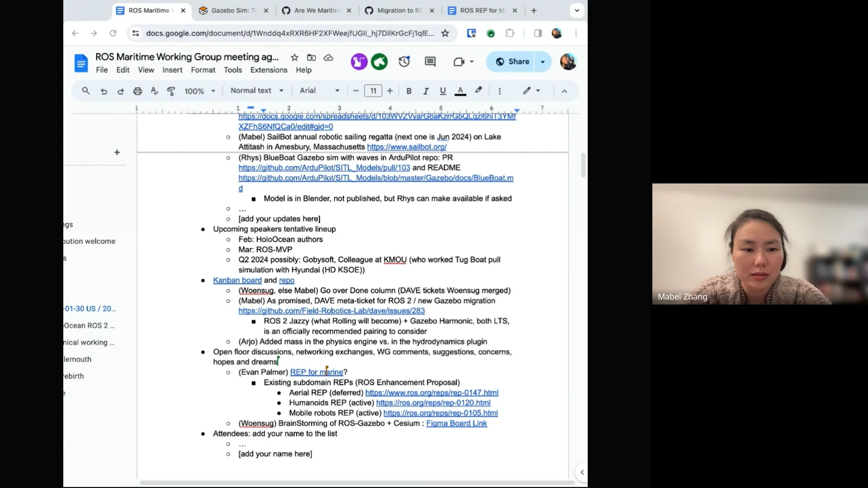Decrease the font size with minus
The image size is (868, 488).
tap(356, 91)
